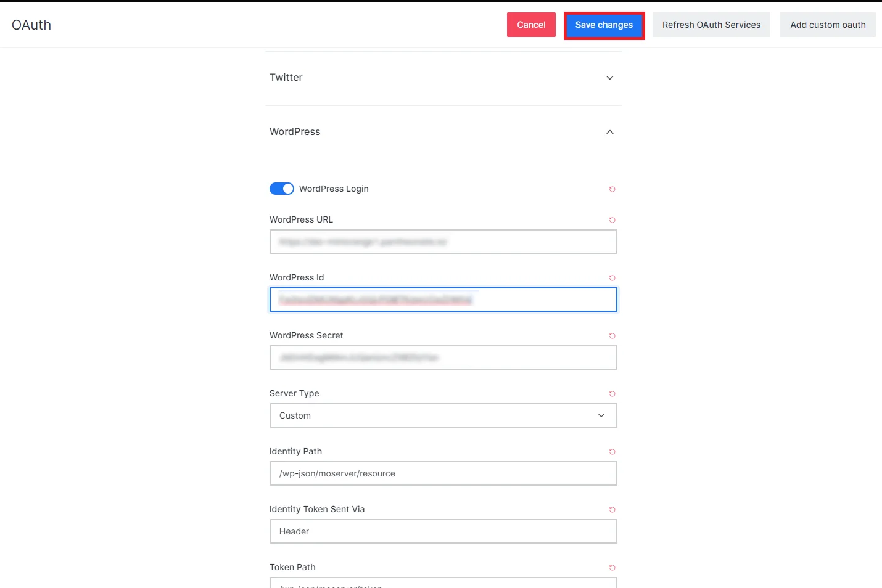Click into the WordPress Id input

coord(443,300)
